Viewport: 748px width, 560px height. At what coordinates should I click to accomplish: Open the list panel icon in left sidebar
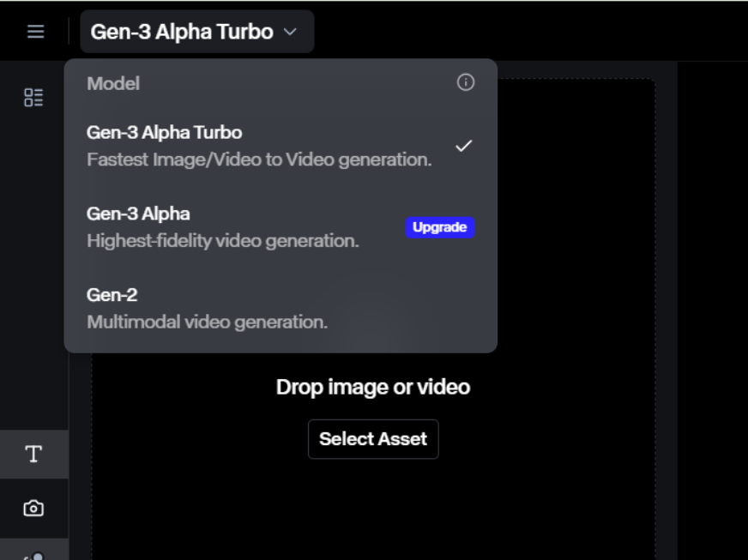33,98
